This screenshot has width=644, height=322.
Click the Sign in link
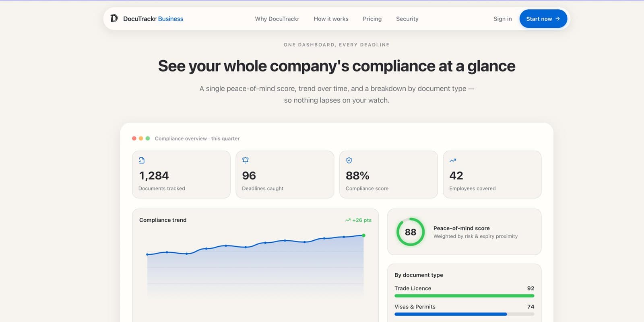click(502, 19)
